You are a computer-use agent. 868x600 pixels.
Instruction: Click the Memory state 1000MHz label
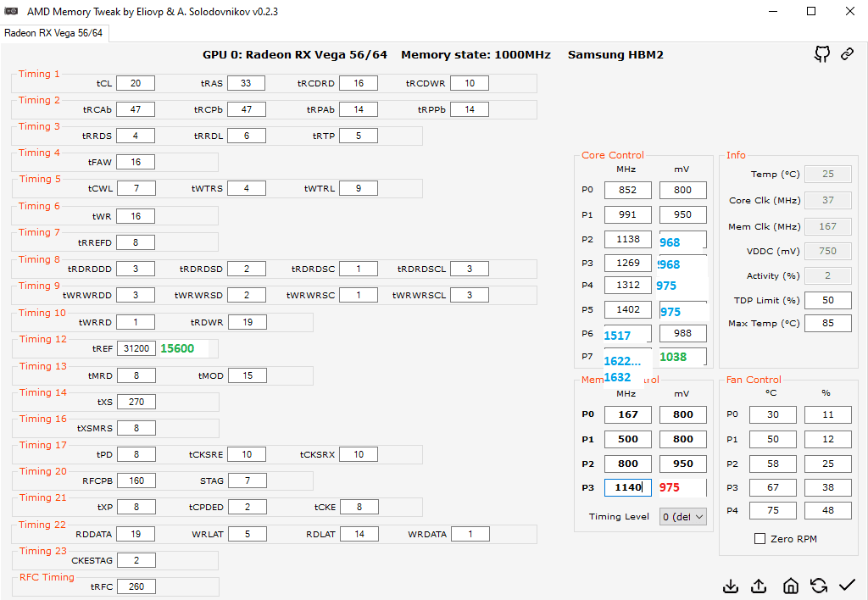476,55
